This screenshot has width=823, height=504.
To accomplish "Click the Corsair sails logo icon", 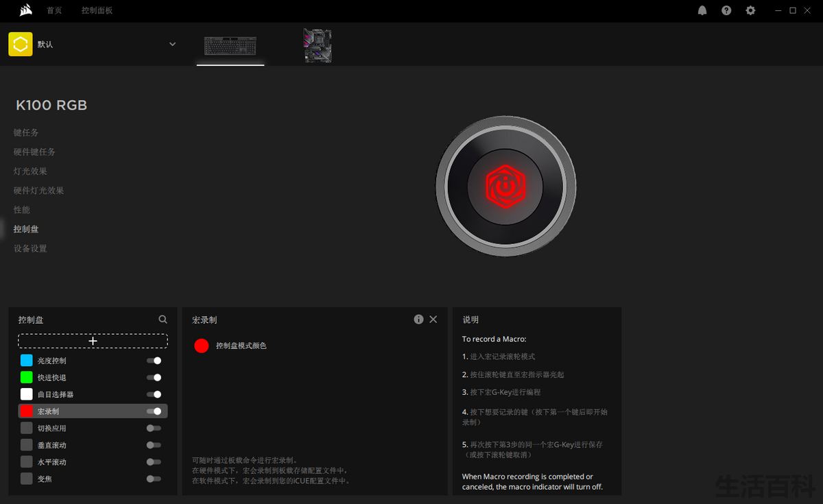I will click(x=25, y=10).
